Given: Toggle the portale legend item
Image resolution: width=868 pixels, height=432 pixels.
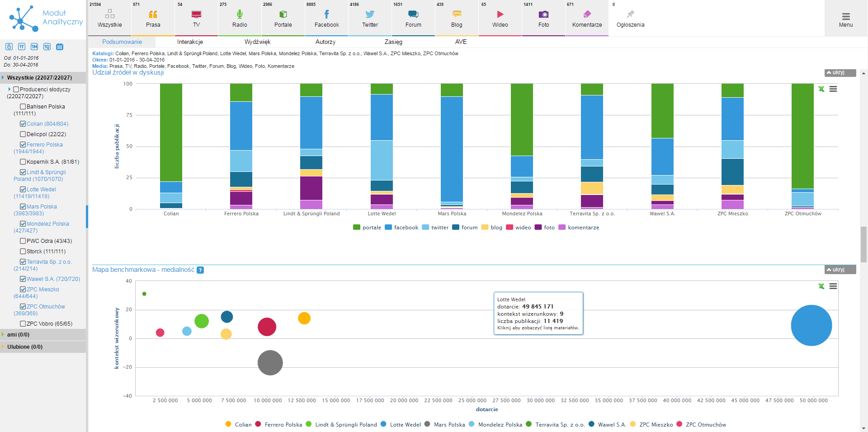Looking at the screenshot, I should coord(367,228).
